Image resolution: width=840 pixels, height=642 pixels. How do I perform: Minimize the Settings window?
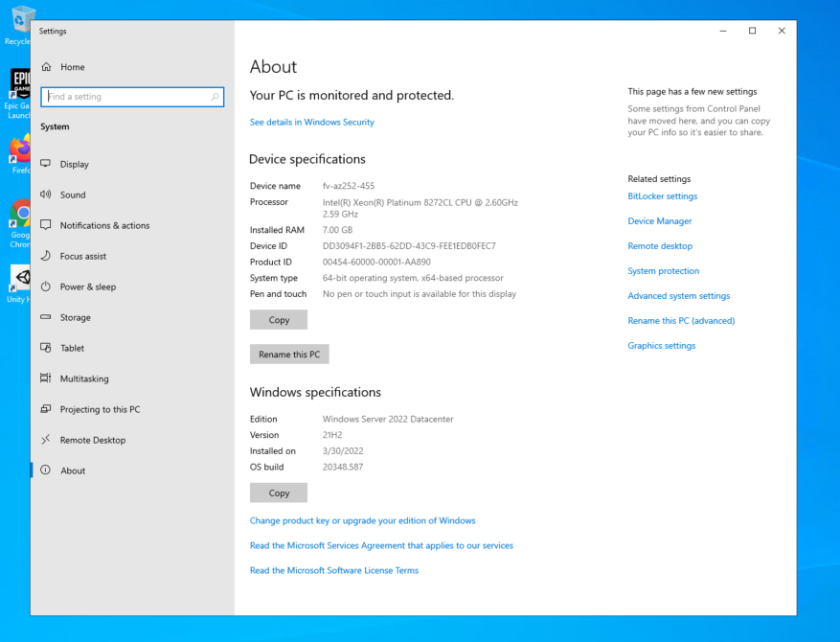pos(723,31)
